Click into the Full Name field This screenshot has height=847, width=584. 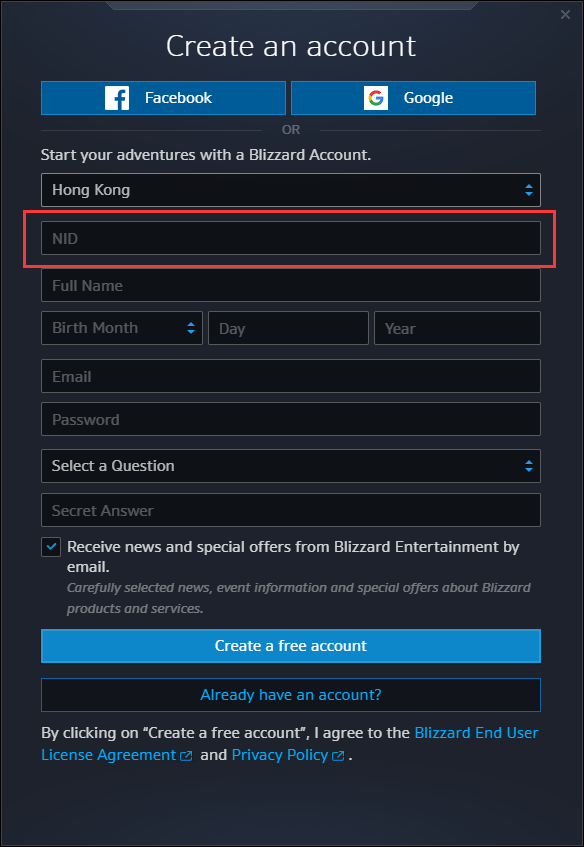point(291,285)
